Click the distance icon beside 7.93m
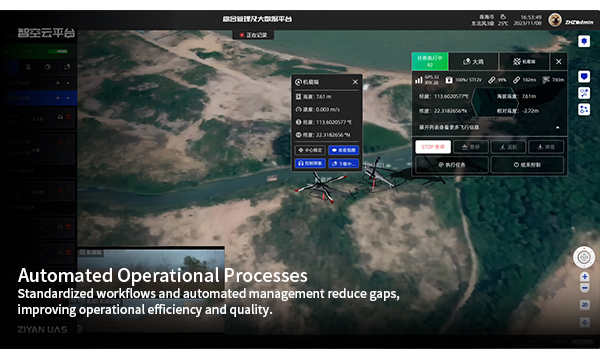 pyautogui.click(x=546, y=80)
